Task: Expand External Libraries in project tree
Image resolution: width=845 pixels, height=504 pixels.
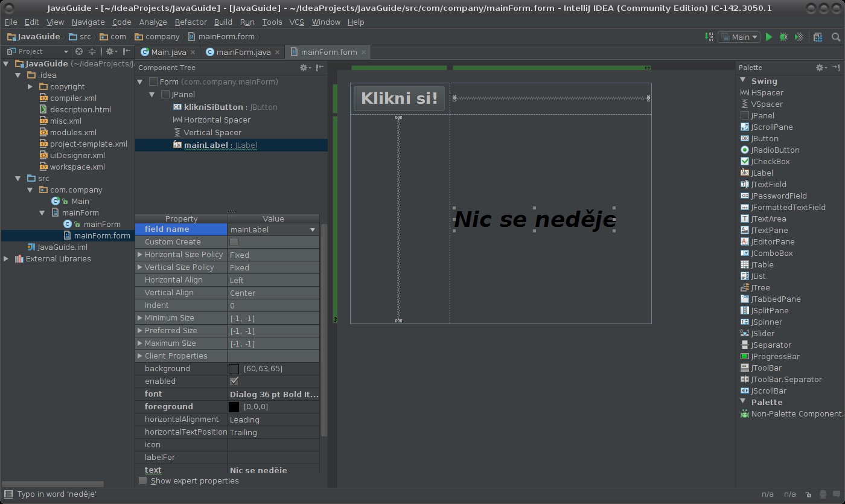Action: (x=7, y=259)
